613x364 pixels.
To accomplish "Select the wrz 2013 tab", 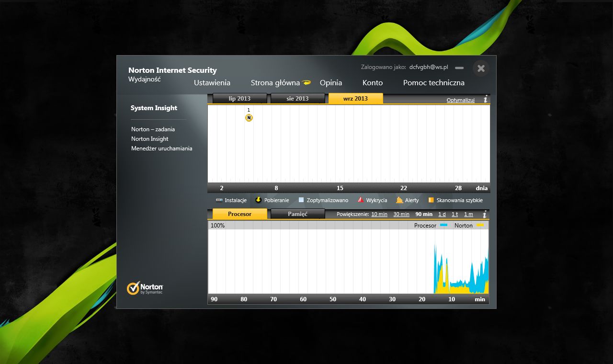I will 355,99.
